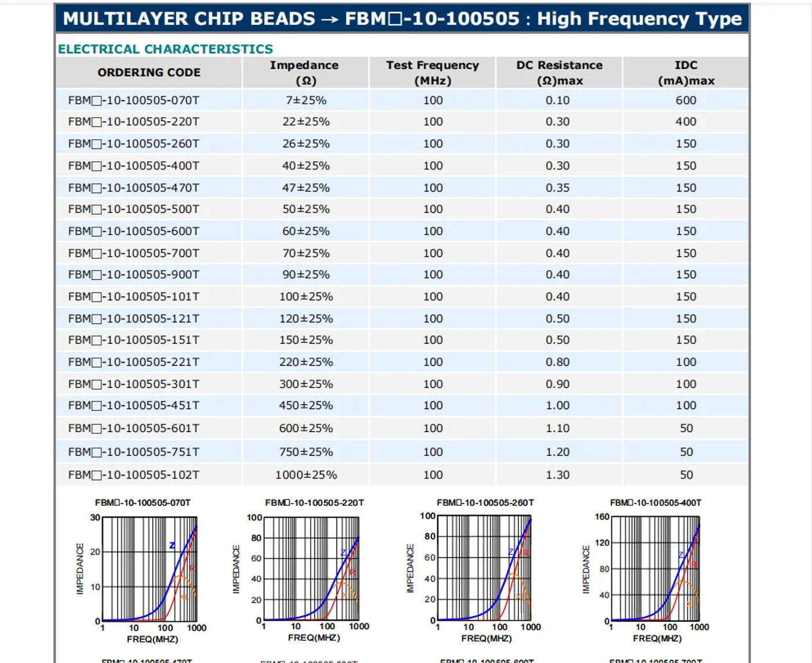Click DC resistance 0.80 in the 221T row

(x=558, y=363)
